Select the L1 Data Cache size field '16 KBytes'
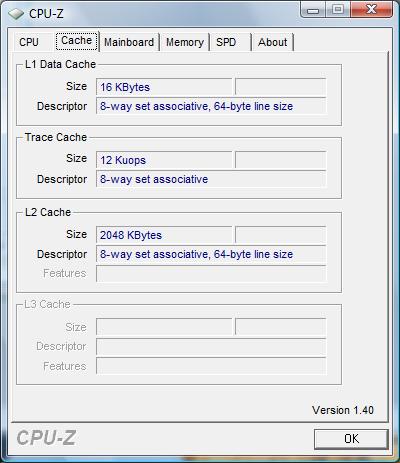The height and width of the screenshot is (463, 400). click(164, 87)
